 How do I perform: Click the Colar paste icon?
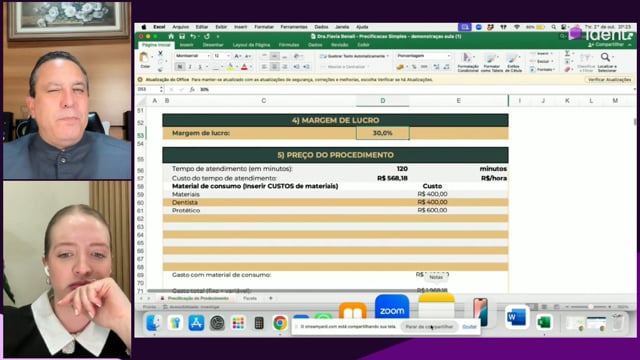click(x=144, y=58)
